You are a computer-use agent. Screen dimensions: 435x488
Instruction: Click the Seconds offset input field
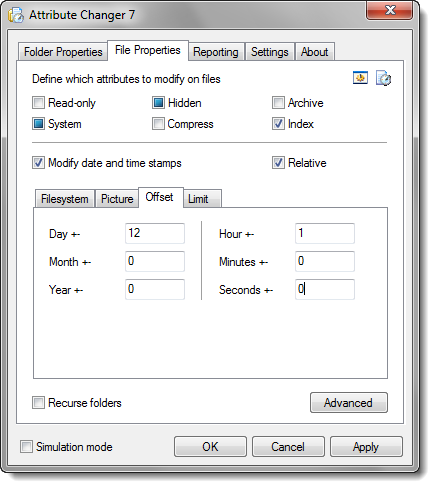pos(325,289)
